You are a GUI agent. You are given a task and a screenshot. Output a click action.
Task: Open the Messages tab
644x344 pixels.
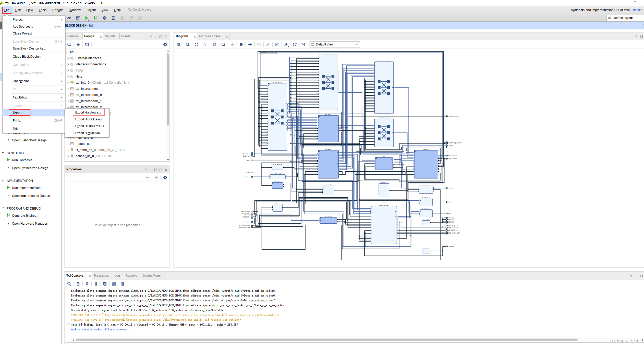coord(101,276)
